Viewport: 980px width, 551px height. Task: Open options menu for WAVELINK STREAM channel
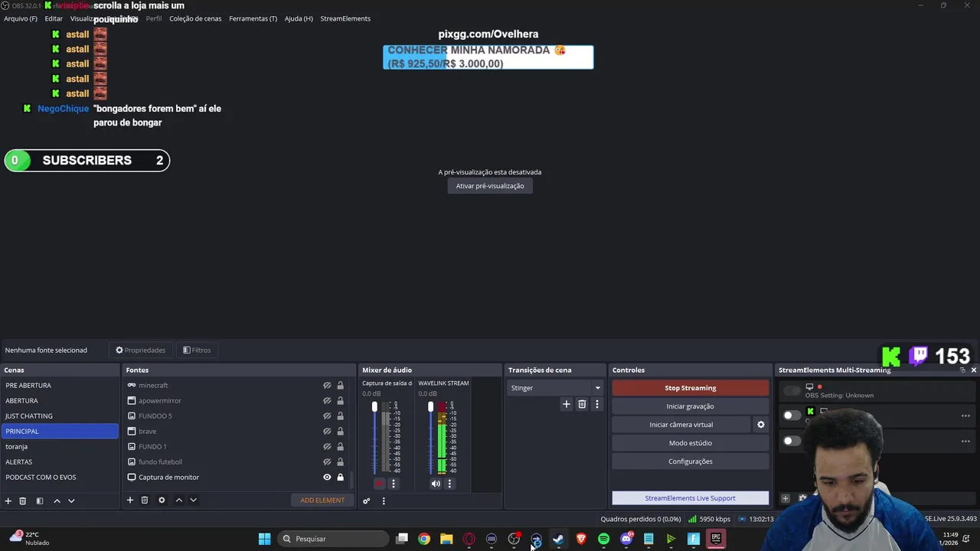click(x=449, y=484)
